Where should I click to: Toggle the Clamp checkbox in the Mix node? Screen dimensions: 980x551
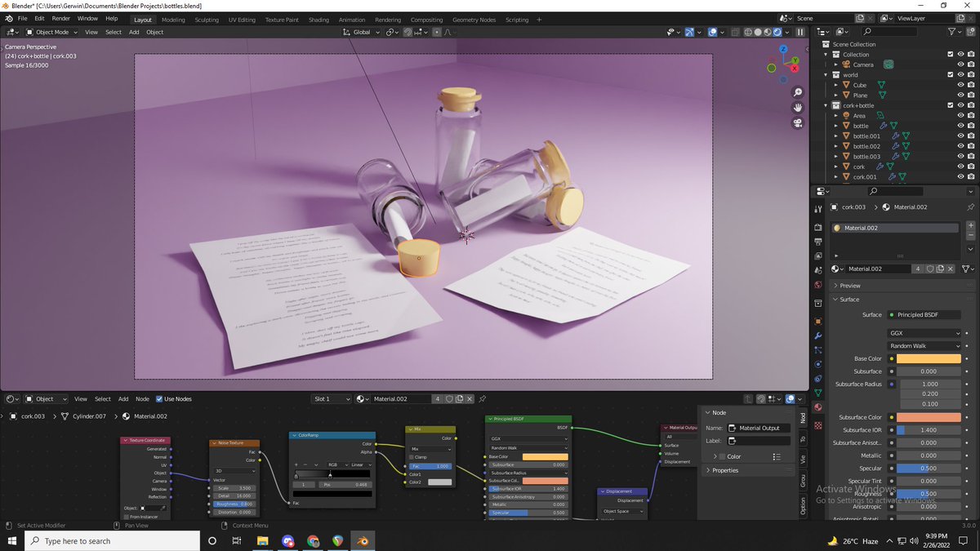coord(410,457)
